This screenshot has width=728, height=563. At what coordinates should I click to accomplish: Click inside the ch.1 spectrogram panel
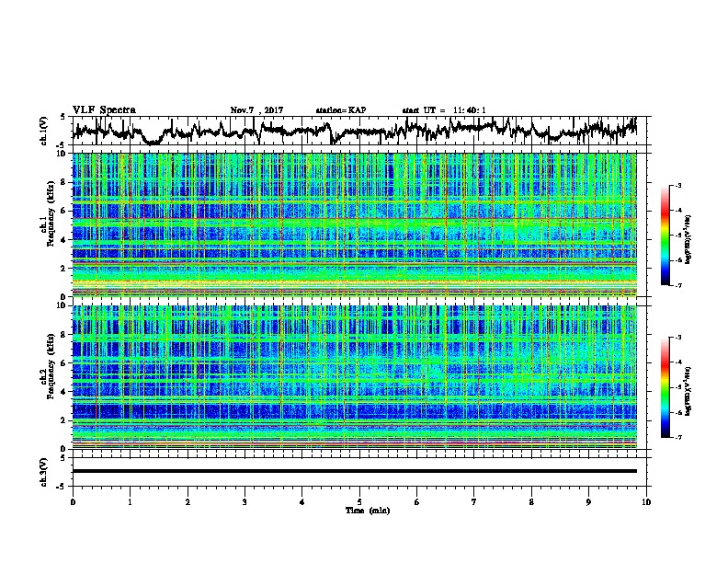[354, 224]
